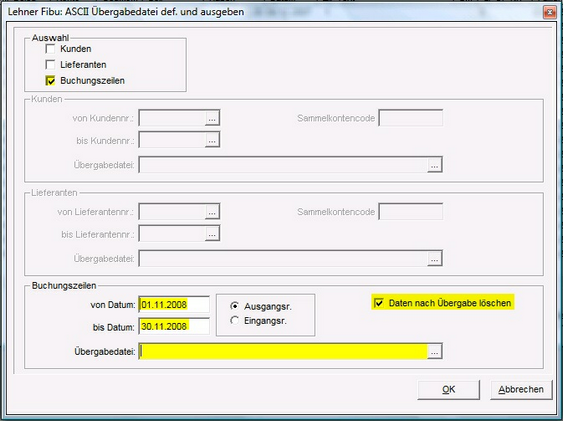
Task: Select the Ausgangsr. radio option
Action: coord(234,306)
